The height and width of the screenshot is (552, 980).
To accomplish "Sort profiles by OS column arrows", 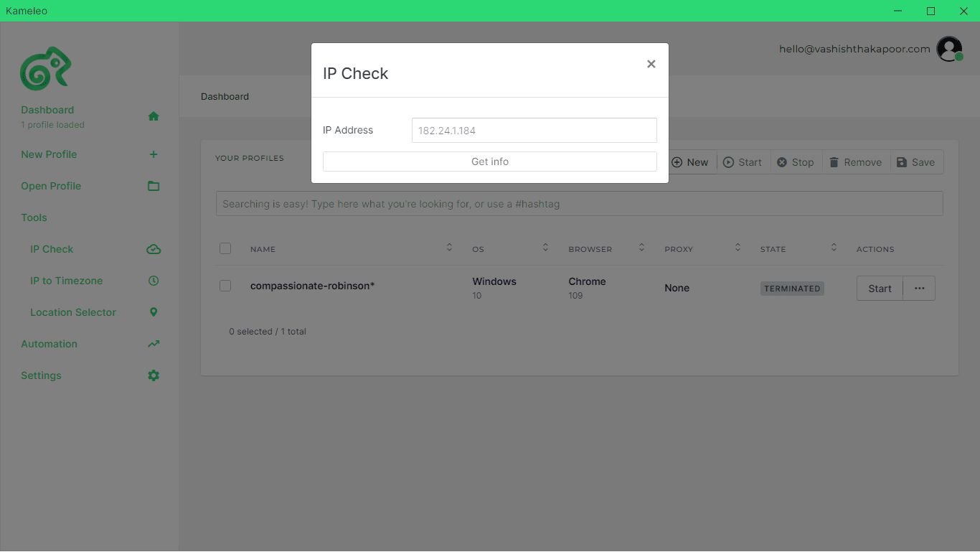I will 545,248.
